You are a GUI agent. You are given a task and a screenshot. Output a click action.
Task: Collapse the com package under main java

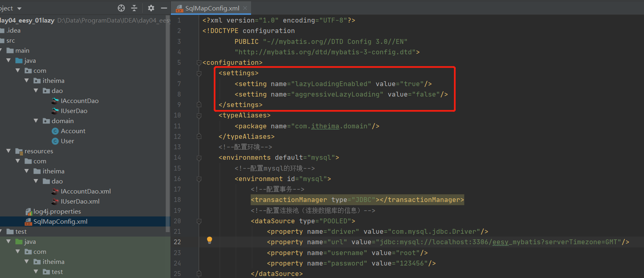18,70
